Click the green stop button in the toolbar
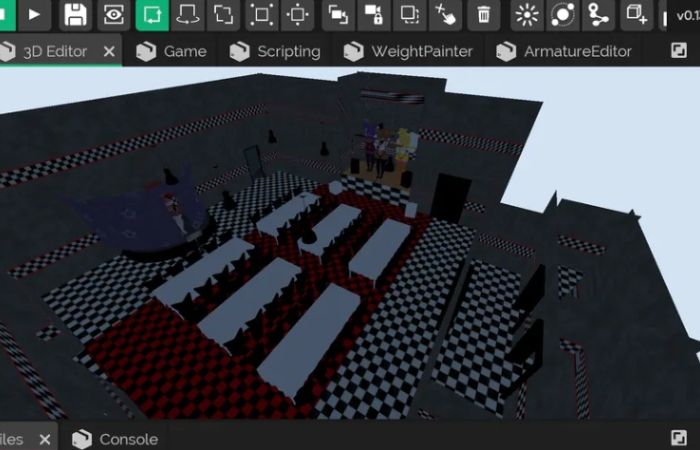This screenshot has width=700, height=450. coord(7,15)
